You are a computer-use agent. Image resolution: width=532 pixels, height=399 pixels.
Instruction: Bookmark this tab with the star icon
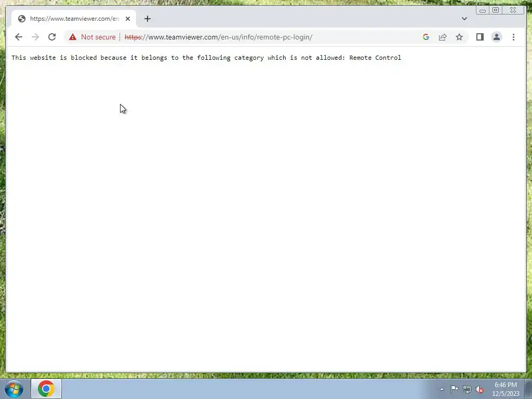[459, 37]
